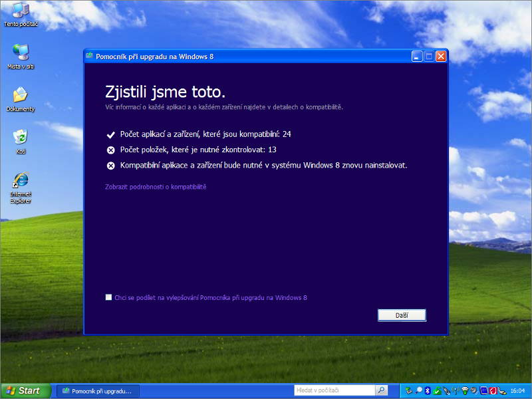Click the USB plug tray icon

[502, 391]
